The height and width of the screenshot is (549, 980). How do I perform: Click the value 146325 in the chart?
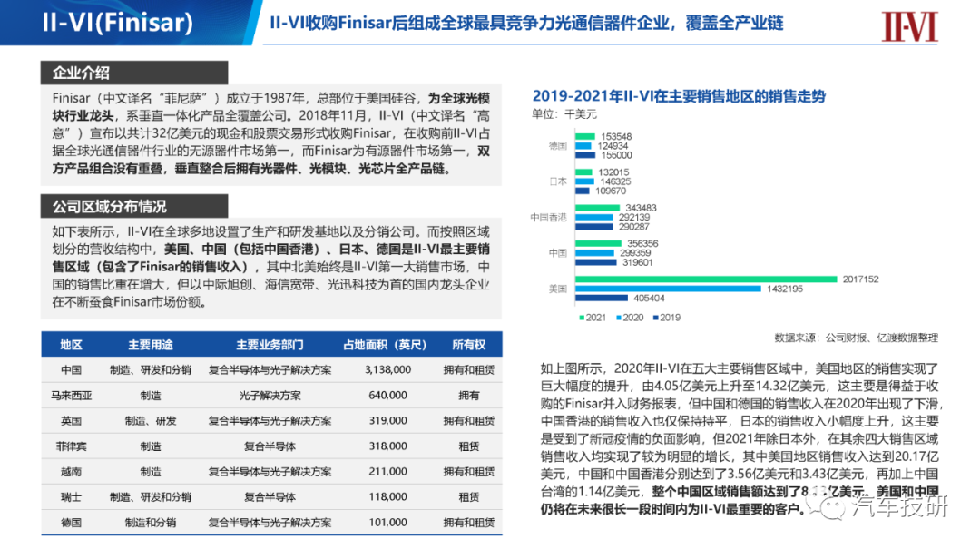pos(615,181)
